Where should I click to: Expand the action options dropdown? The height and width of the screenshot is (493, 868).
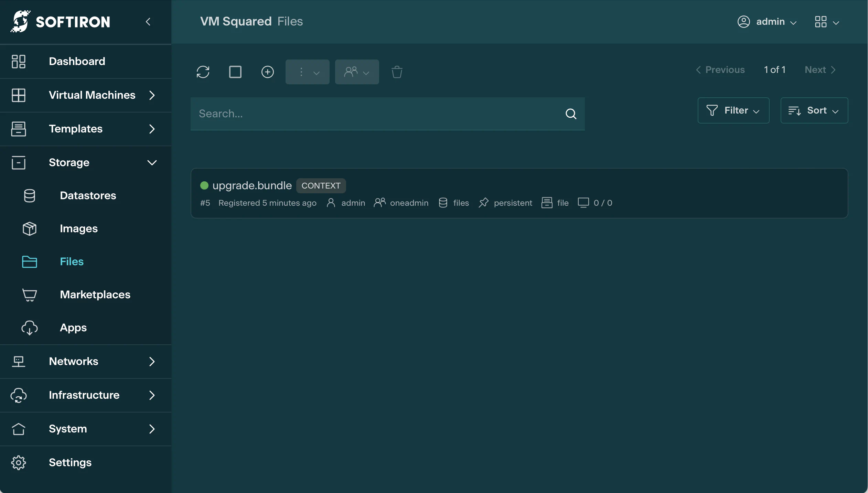(x=307, y=72)
